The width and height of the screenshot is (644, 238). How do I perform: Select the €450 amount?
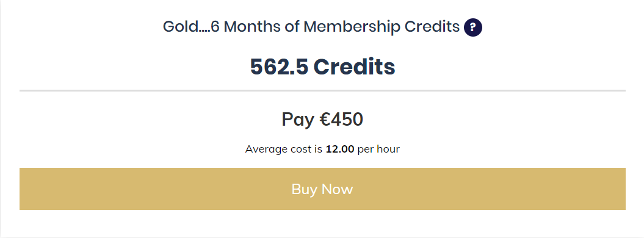[x=341, y=120]
